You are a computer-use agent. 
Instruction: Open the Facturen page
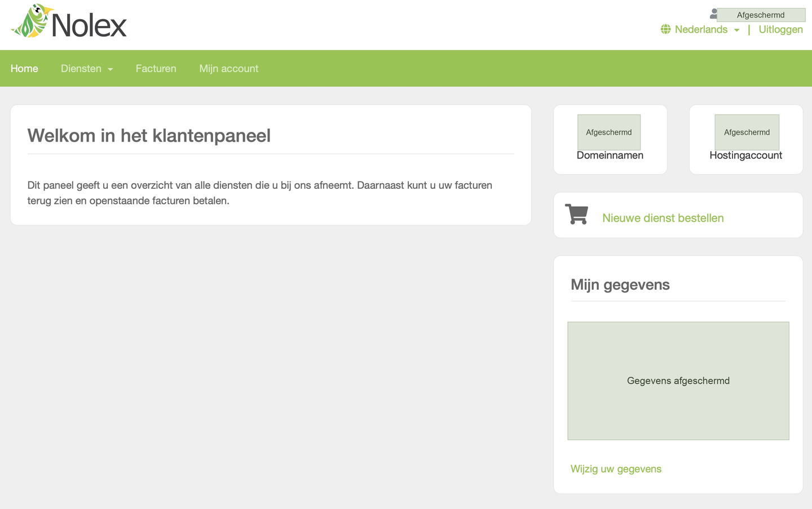click(156, 69)
